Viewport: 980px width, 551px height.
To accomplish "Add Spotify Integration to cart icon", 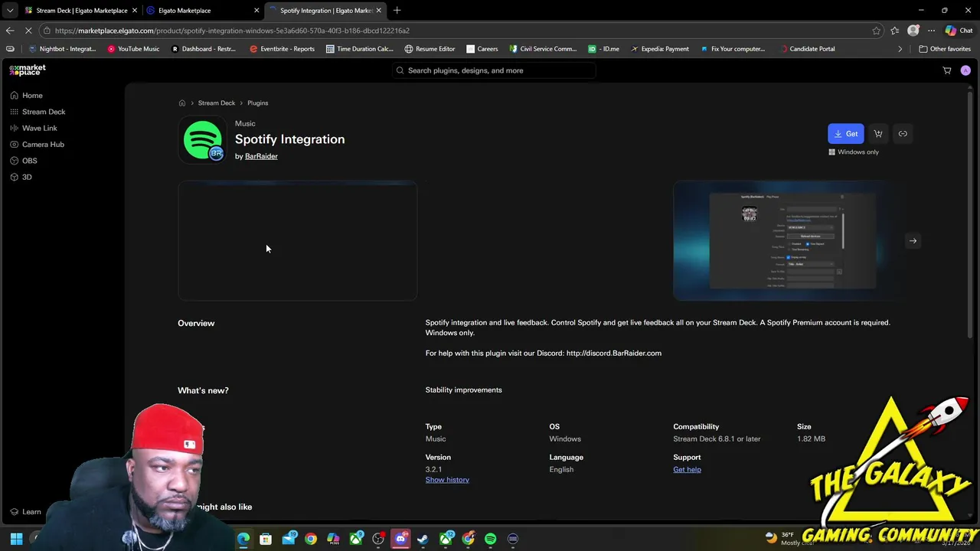I will pos(878,134).
